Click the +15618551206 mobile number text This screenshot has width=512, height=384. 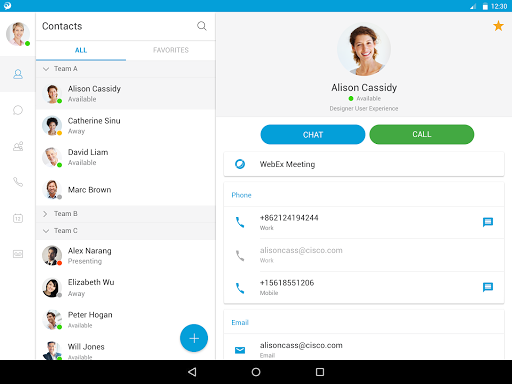[287, 283]
